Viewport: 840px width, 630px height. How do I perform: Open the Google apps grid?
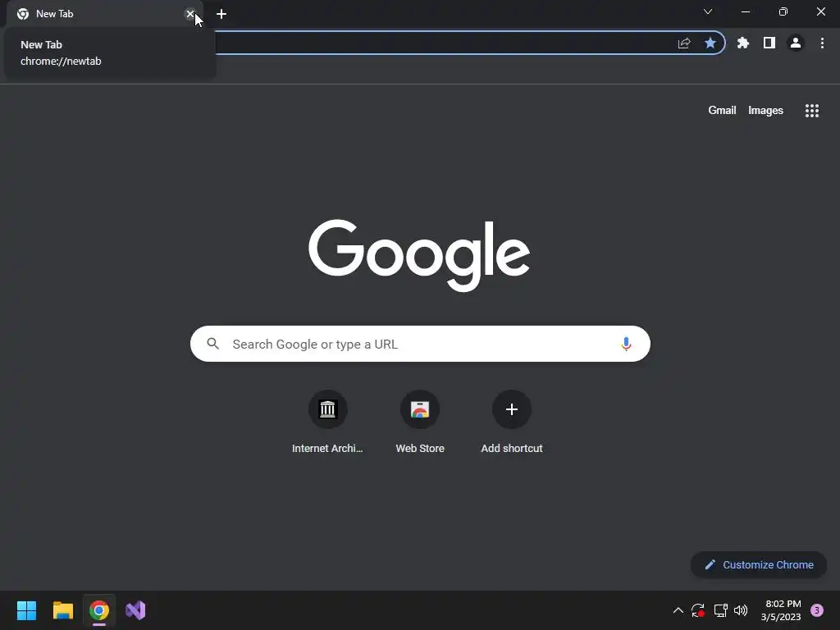pos(812,111)
